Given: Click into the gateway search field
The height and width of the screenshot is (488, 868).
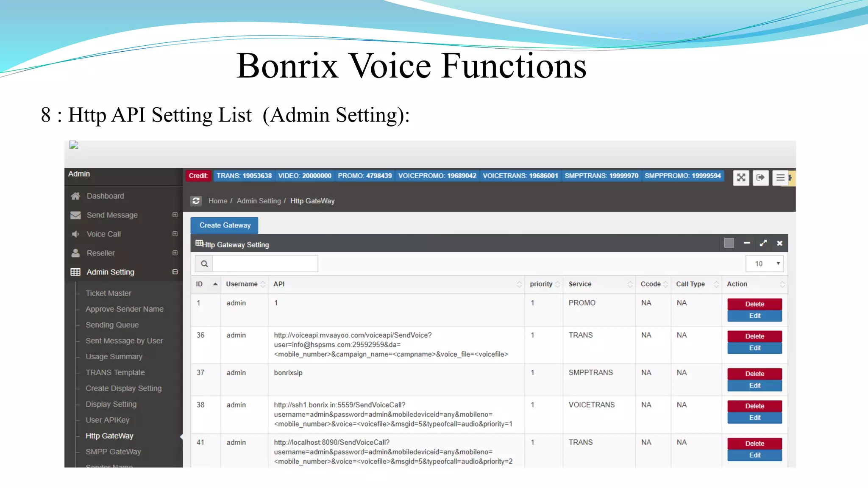Looking at the screenshot, I should pos(265,263).
